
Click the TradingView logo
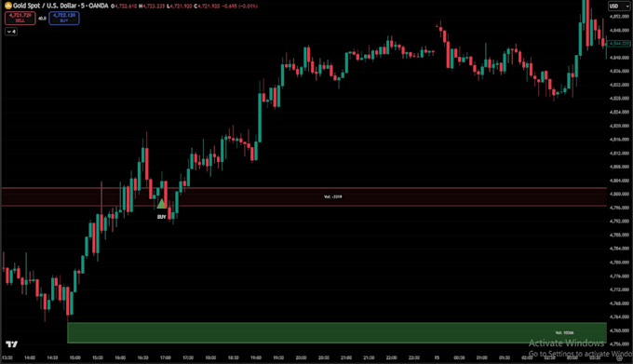[x=12, y=344]
